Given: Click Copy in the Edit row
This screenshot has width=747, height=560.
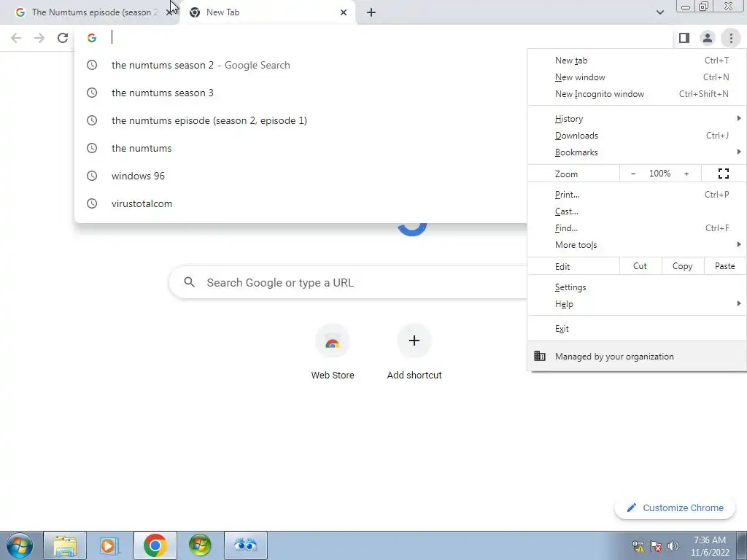Looking at the screenshot, I should point(682,266).
